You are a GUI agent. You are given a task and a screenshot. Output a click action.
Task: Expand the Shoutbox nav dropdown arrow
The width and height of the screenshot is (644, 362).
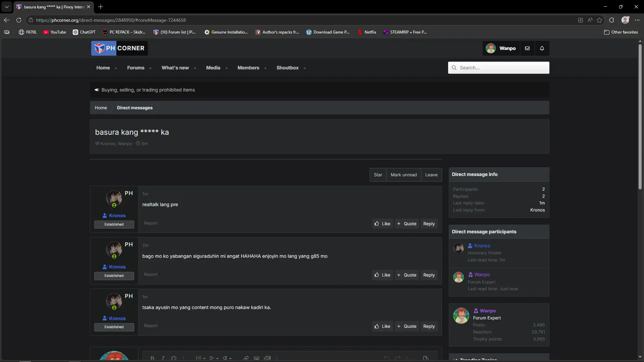tap(305, 68)
